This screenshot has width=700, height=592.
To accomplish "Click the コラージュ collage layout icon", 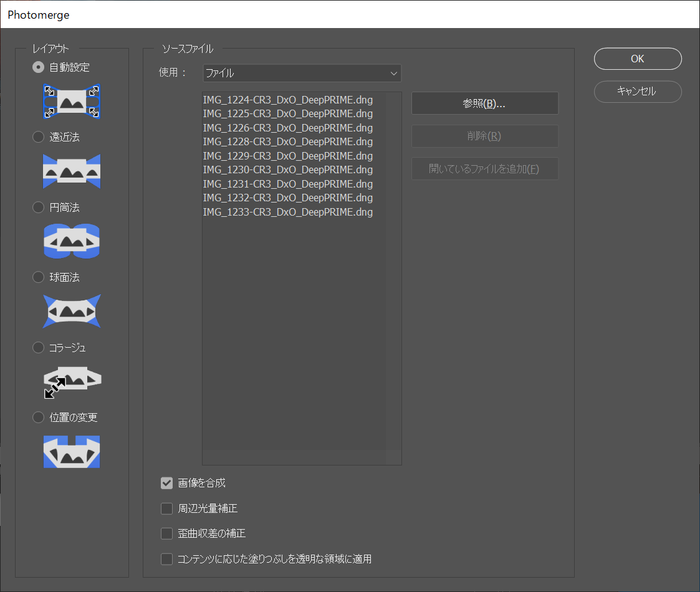I will point(72,382).
